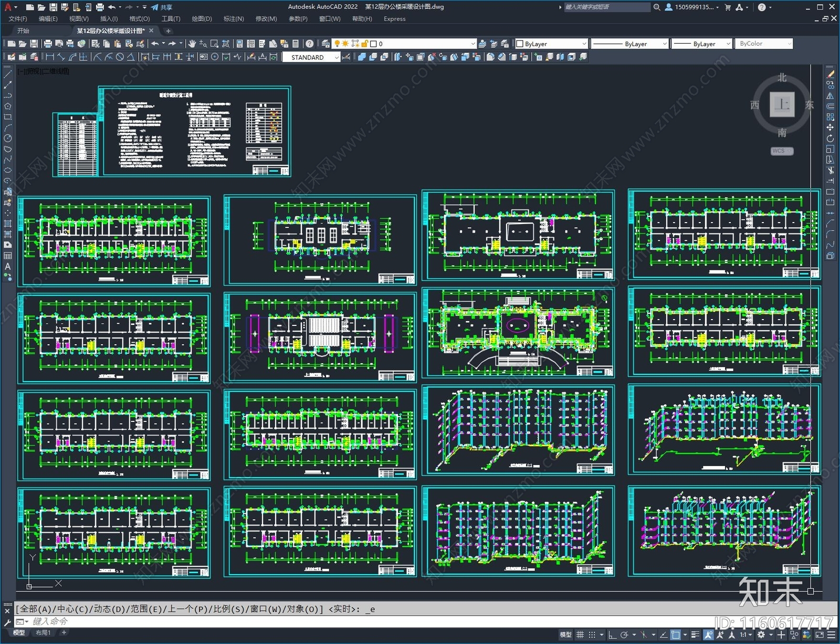Toggle object snap in status bar
Viewport: 840px width, 644px height.
676,635
